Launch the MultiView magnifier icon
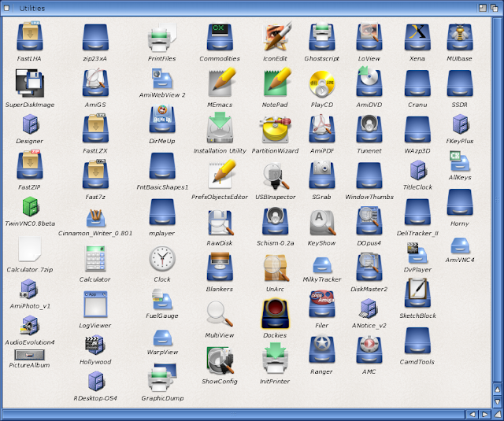 click(220, 314)
